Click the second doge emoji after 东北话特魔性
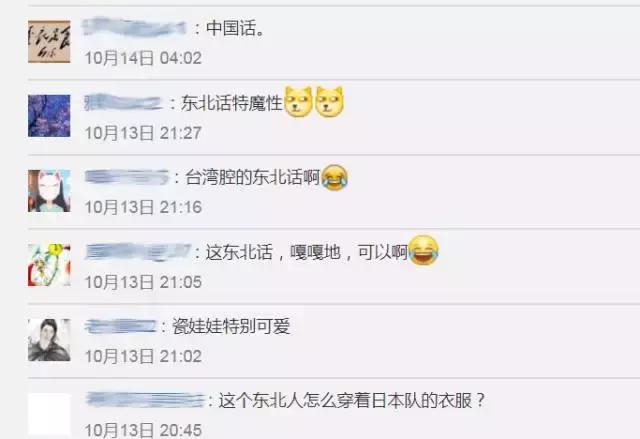 329,102
